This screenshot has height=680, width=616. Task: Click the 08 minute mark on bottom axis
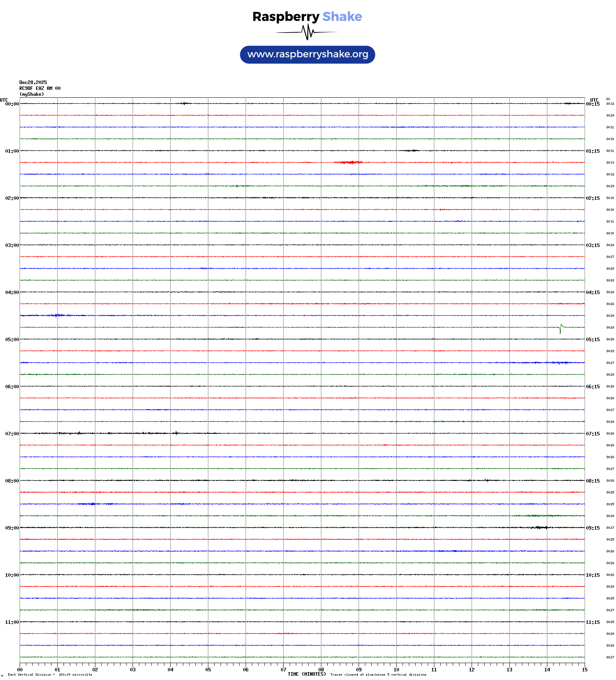[321, 670]
